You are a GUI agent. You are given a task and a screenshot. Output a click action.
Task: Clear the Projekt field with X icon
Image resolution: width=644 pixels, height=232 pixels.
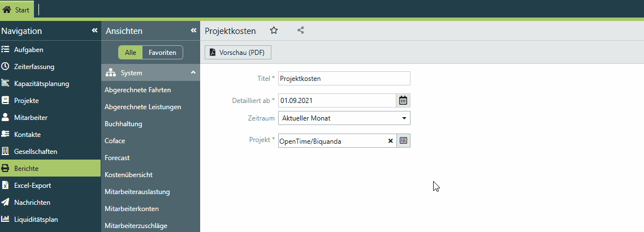click(390, 141)
